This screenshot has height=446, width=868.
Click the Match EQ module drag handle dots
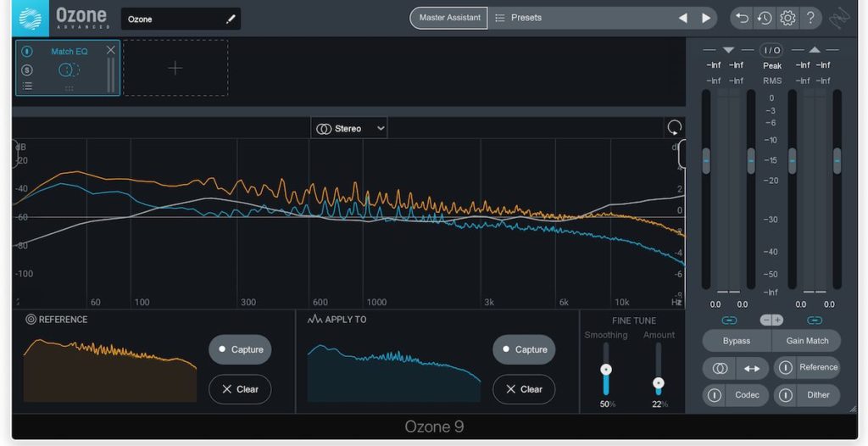click(70, 89)
